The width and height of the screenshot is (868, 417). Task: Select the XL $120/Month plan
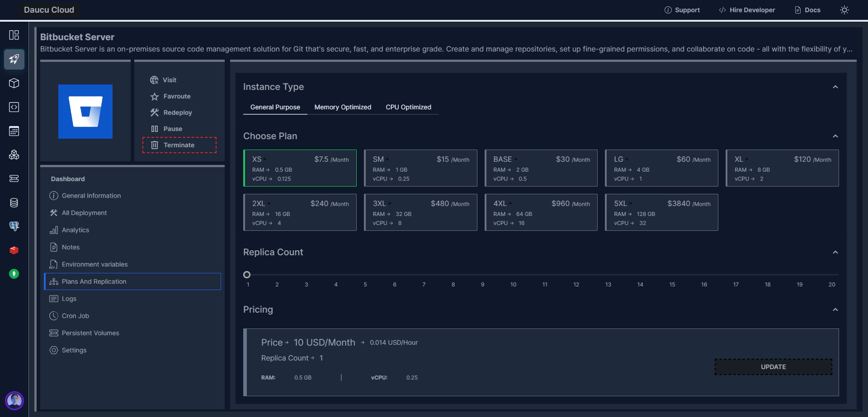point(783,168)
